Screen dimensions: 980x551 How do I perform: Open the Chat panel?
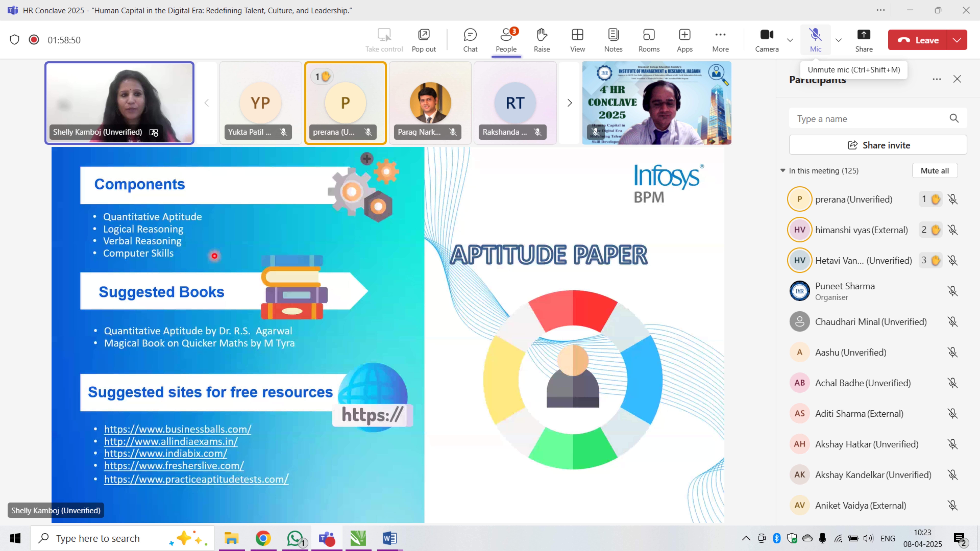[470, 40]
